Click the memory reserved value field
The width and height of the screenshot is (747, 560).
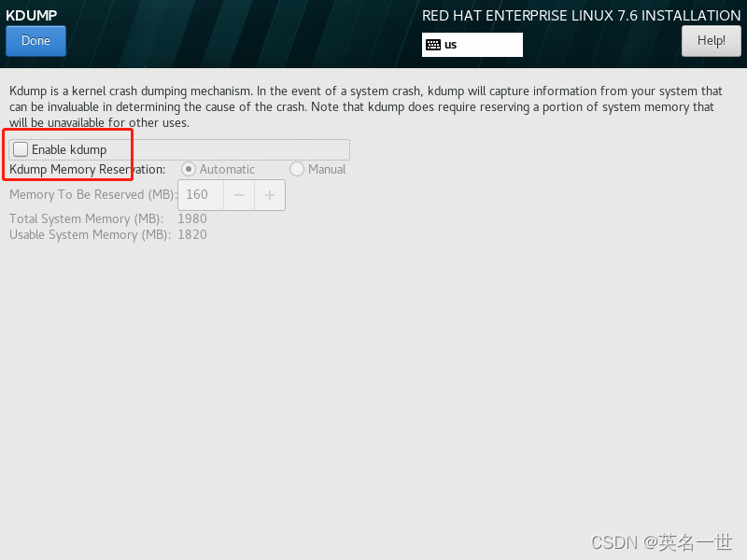pyautogui.click(x=201, y=195)
